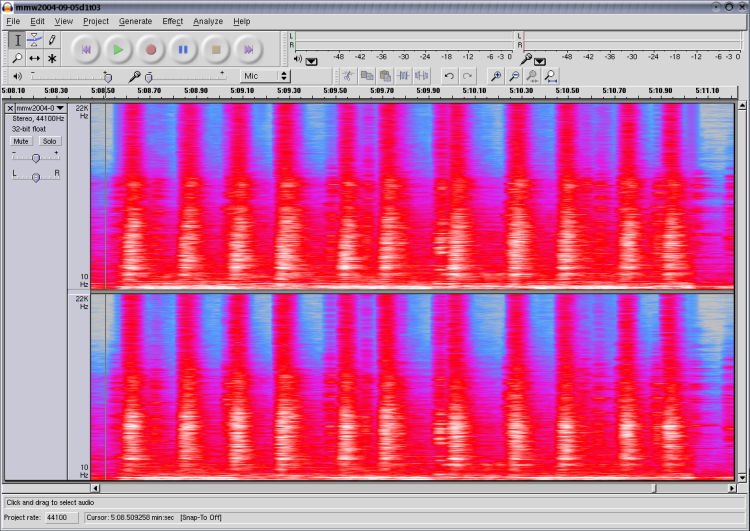Click the input volume slider handle

[149, 77]
